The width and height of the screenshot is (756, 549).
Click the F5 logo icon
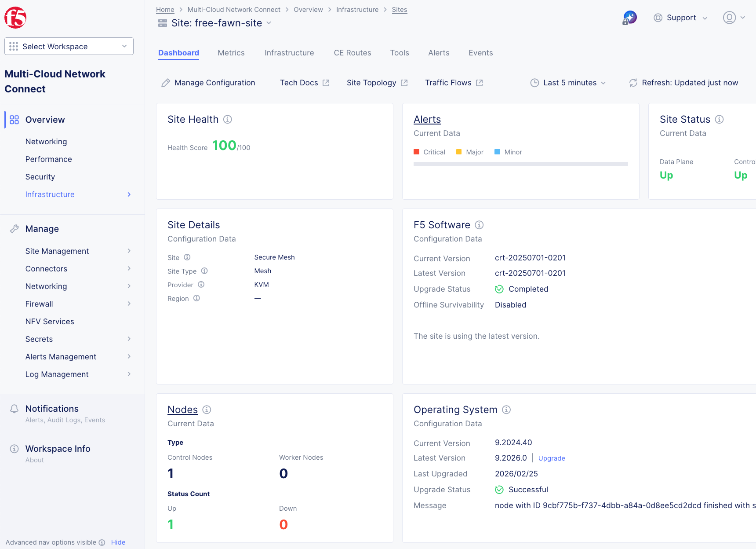tap(15, 18)
